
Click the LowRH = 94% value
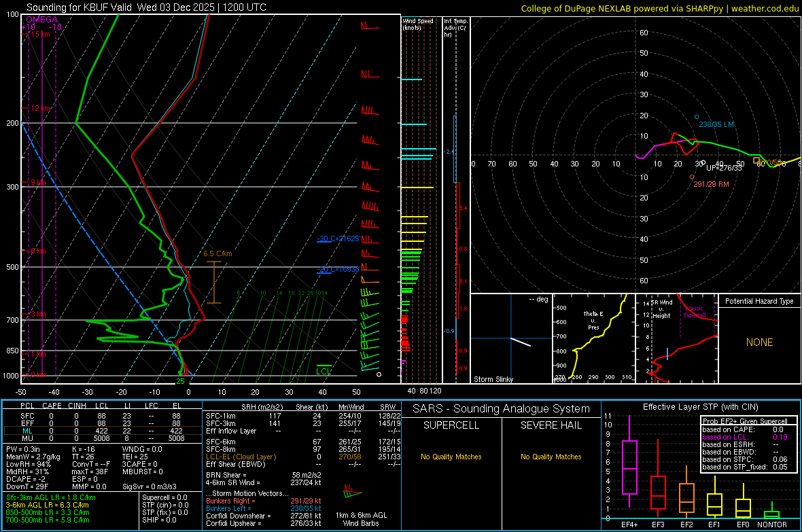click(x=28, y=464)
